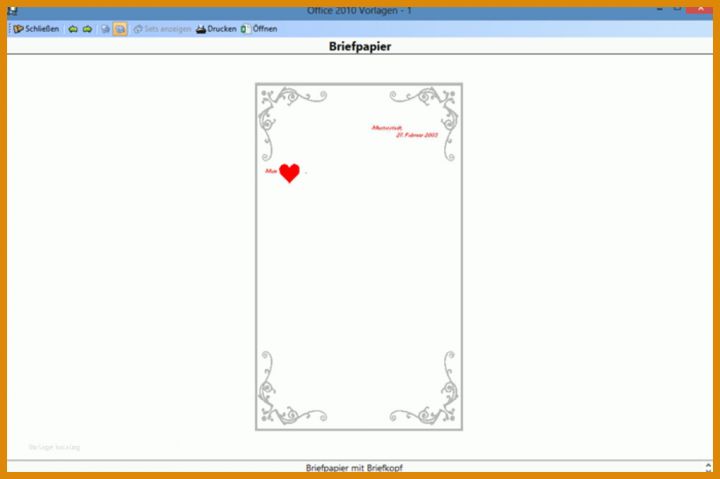
Task: Click the Briefpapier mit Briefkopf caption
Action: pos(354,468)
